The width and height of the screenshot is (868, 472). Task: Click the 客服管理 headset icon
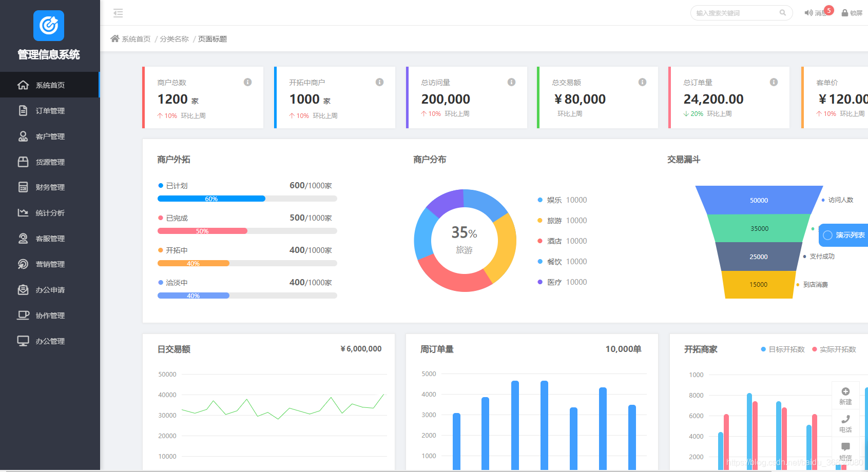click(23, 239)
